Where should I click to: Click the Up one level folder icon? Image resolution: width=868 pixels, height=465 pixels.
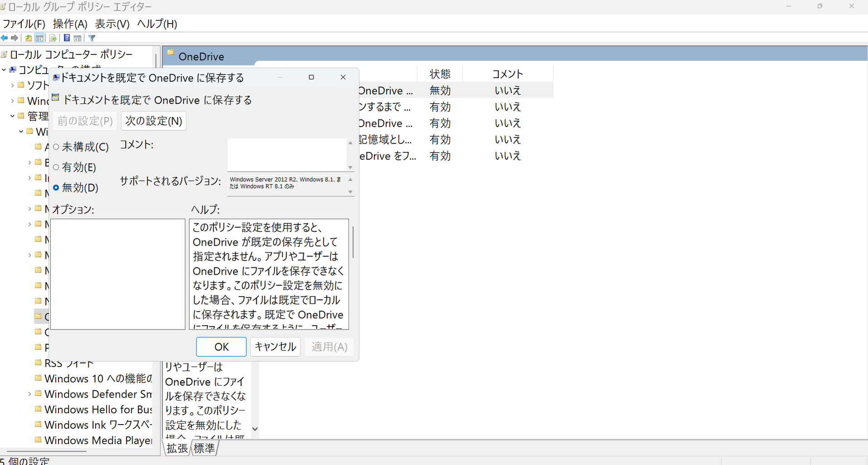pyautogui.click(x=29, y=38)
